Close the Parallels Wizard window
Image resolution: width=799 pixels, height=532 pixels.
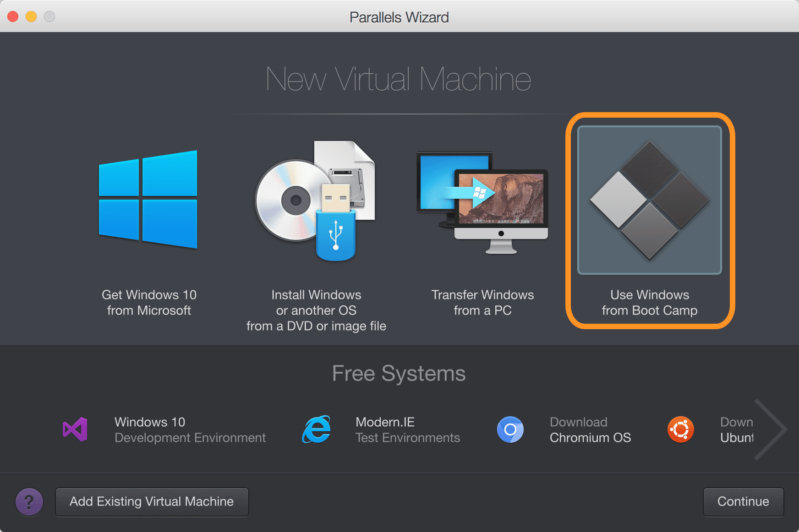[x=13, y=16]
